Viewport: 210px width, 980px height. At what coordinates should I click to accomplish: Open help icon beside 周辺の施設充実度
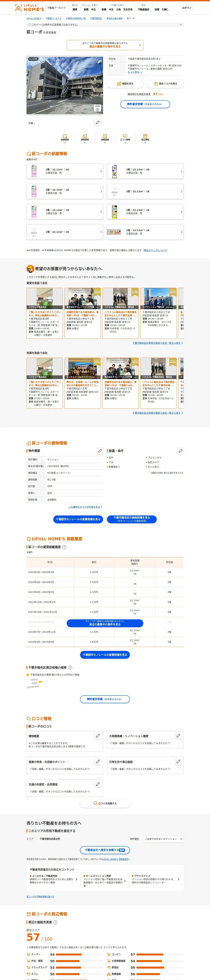point(55,922)
